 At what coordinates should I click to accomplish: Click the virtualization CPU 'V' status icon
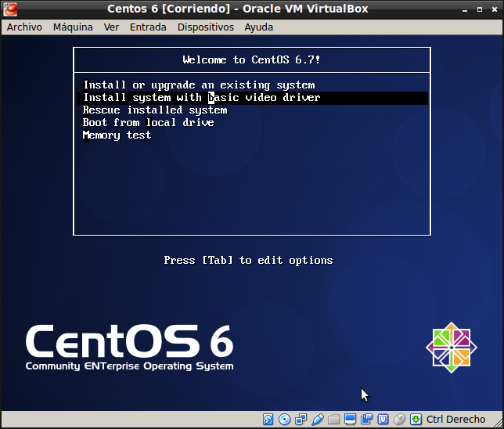tap(383, 420)
